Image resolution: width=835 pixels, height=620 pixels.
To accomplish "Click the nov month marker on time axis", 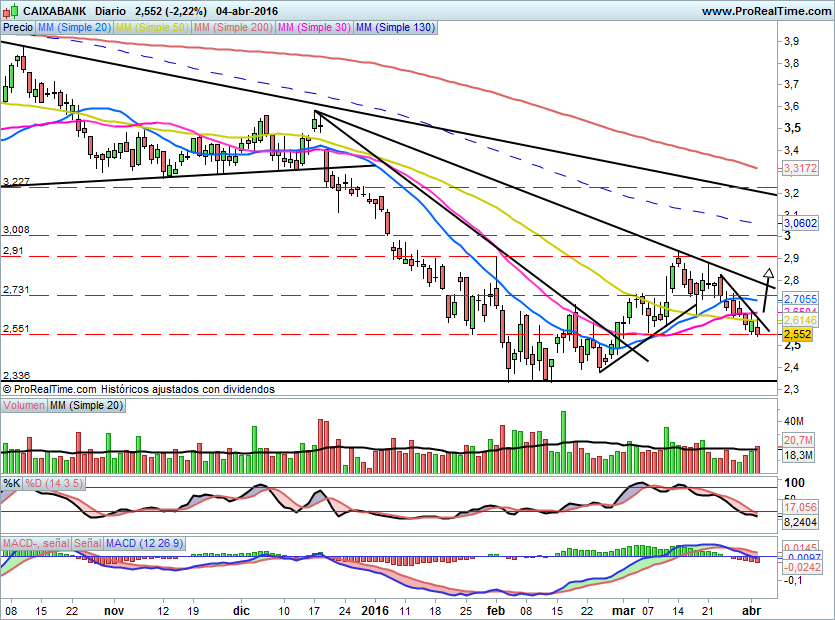I will [x=114, y=610].
